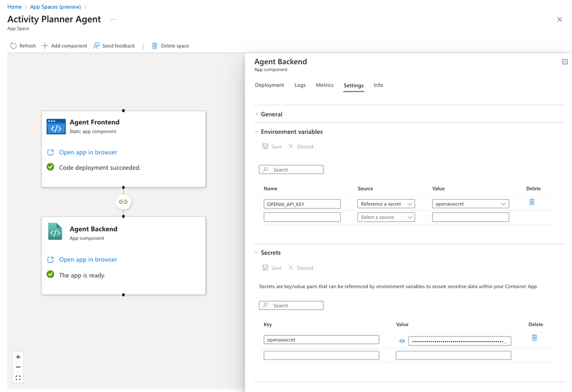This screenshot has height=392, width=572.
Task: Switch to the Metrics tab
Action: pyautogui.click(x=325, y=85)
